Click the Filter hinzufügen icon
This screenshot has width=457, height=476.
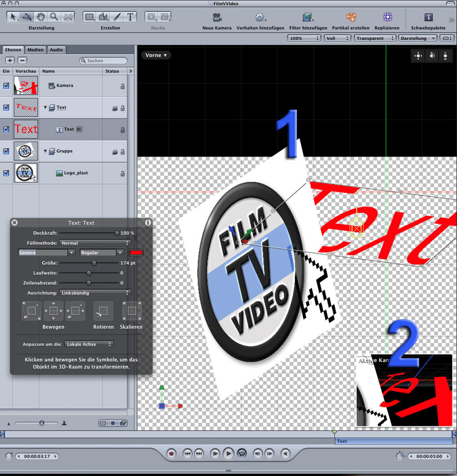308,17
